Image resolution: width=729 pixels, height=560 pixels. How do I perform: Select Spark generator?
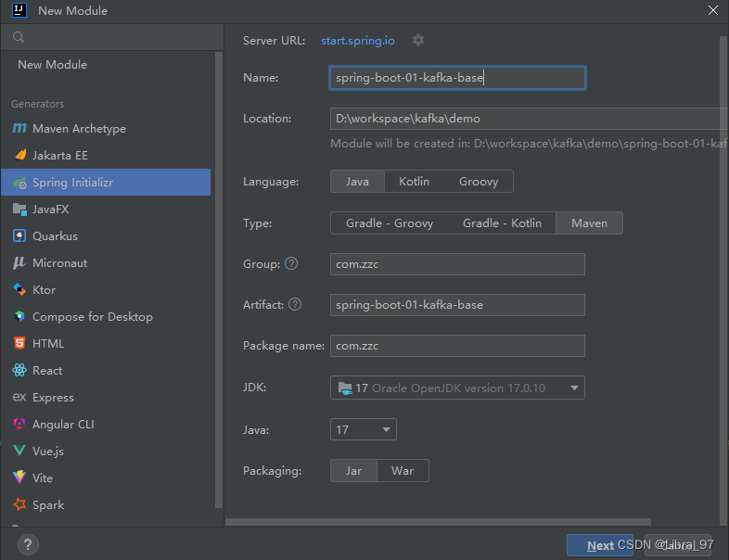pos(106,505)
